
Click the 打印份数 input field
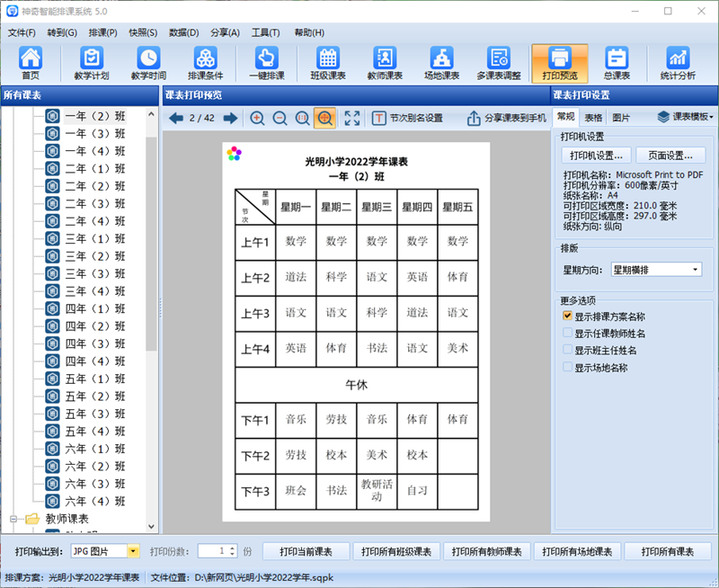[x=213, y=551]
